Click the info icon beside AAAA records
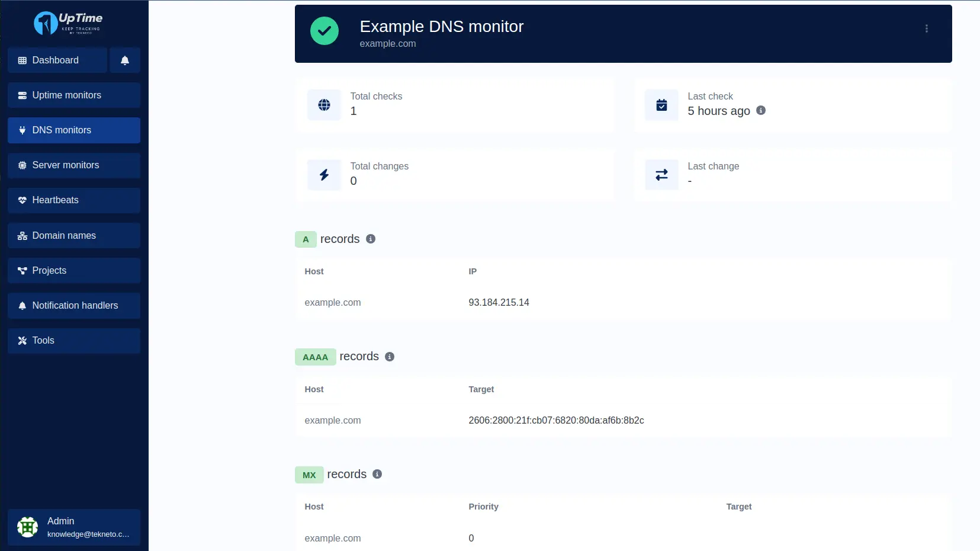The height and width of the screenshot is (551, 980). 389,357
